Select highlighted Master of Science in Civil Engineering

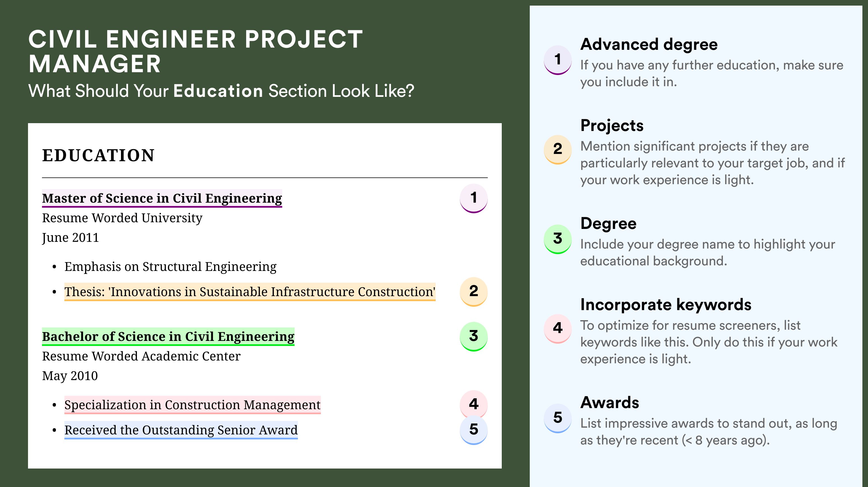(162, 198)
